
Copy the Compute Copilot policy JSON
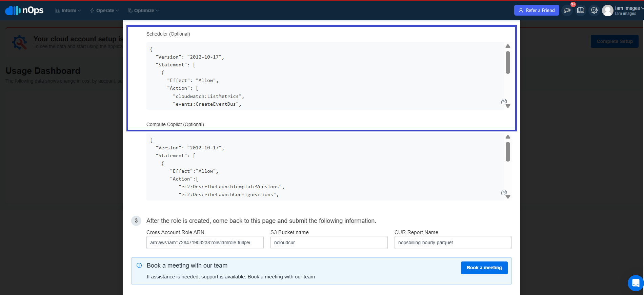(504, 192)
